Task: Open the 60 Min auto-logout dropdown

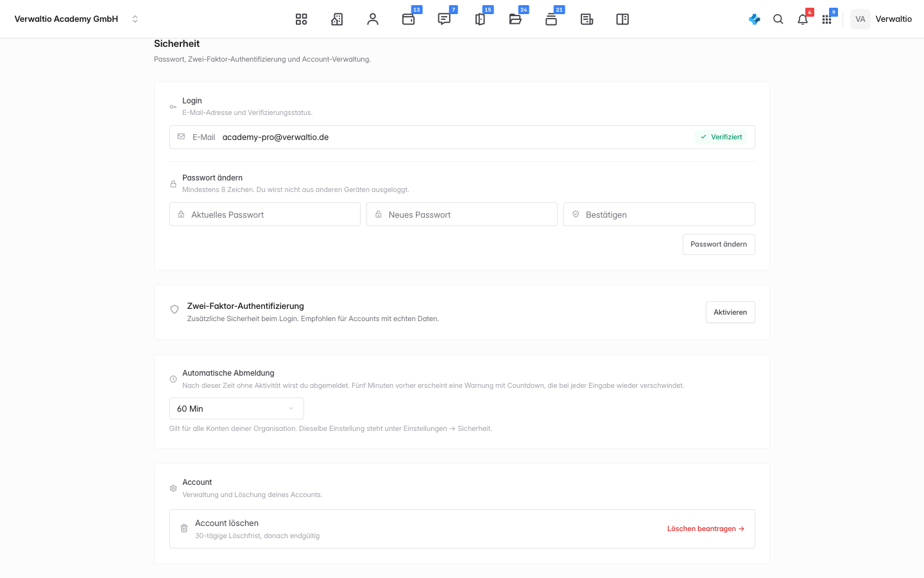Action: [237, 408]
